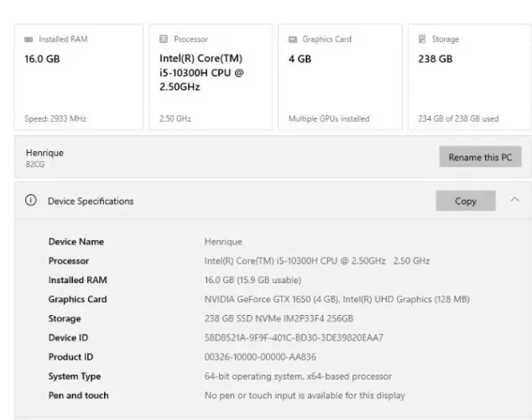This screenshot has height=420, width=532.
Task: Open the Storage 238 GB card
Action: pos(470,77)
